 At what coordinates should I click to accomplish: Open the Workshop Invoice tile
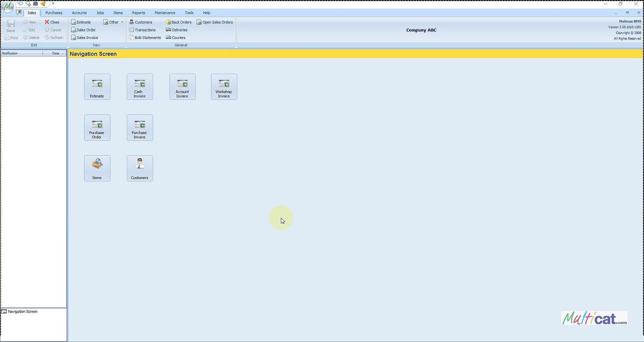click(224, 86)
